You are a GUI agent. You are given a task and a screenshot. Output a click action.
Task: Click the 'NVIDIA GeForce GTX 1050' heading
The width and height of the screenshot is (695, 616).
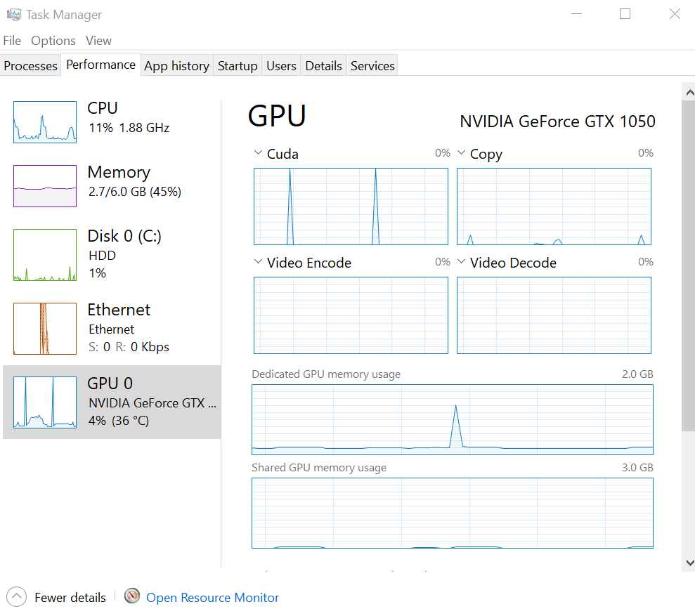[x=557, y=122]
